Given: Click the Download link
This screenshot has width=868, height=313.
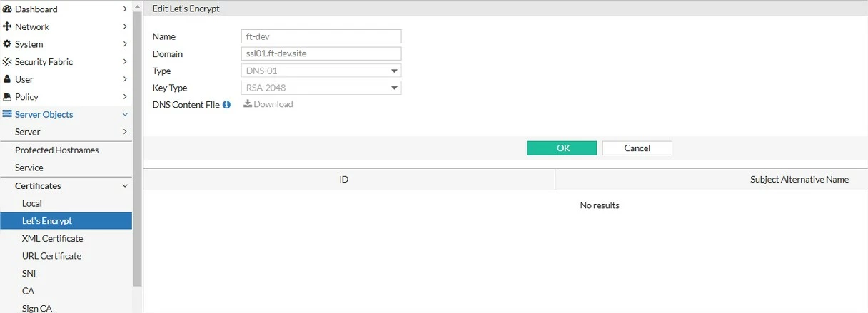Looking at the screenshot, I should (268, 104).
